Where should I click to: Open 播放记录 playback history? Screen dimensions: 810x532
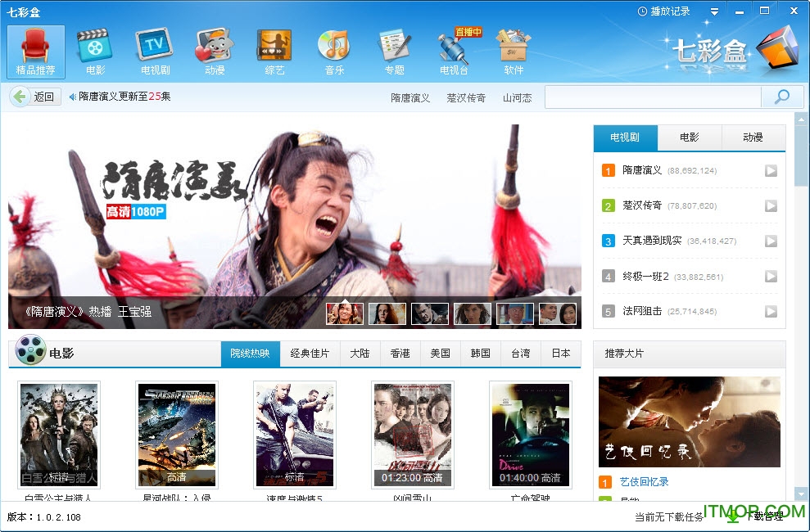pos(664,11)
